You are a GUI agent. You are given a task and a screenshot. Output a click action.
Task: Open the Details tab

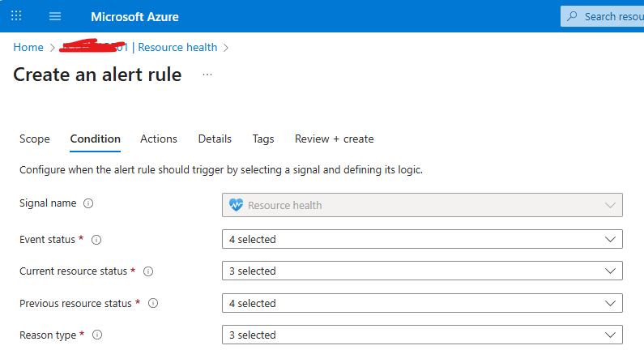click(x=215, y=139)
